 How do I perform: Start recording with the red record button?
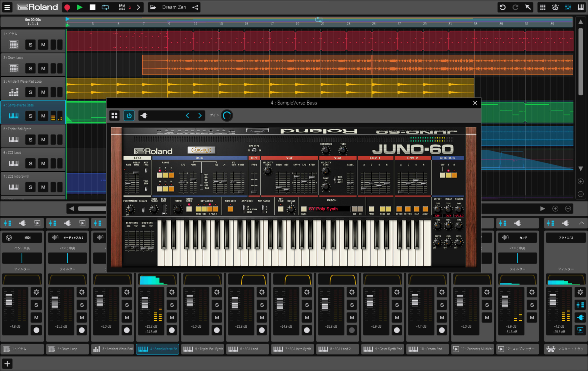[x=67, y=7]
